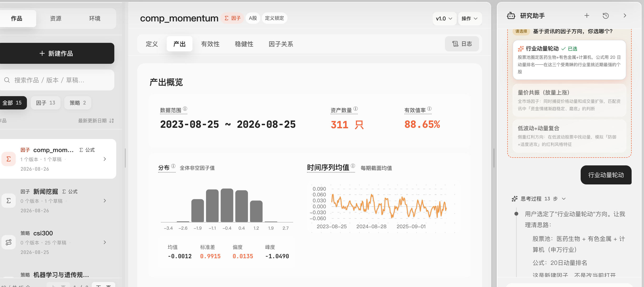
Task: Click the sparkle icon beside 思考过程
Action: click(x=514, y=199)
